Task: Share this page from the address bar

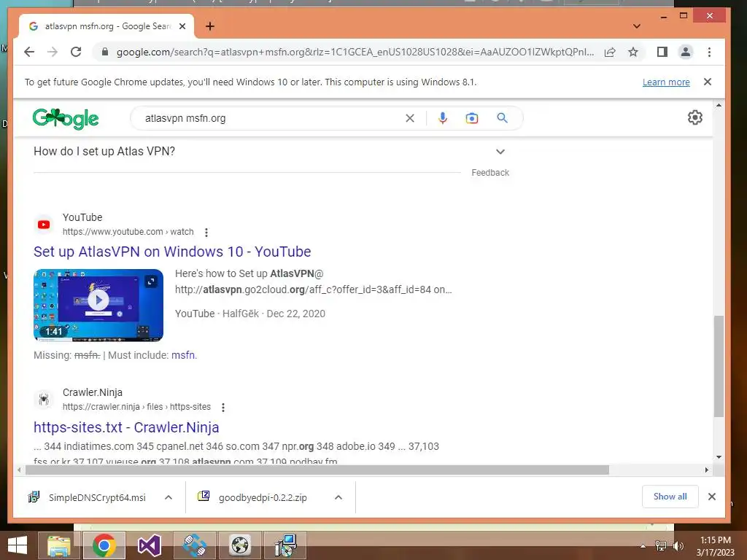Action: point(610,52)
